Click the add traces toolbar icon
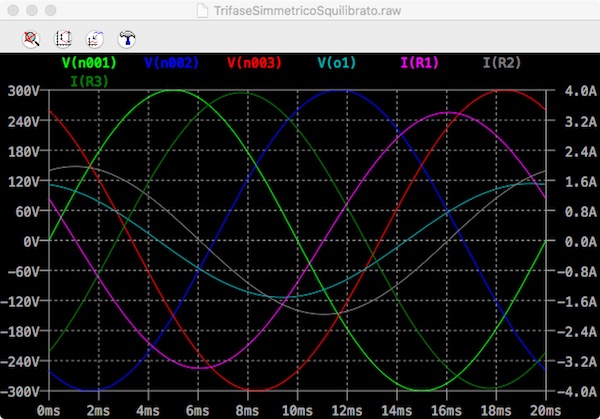Screen dimensions: 600x419 pos(95,39)
